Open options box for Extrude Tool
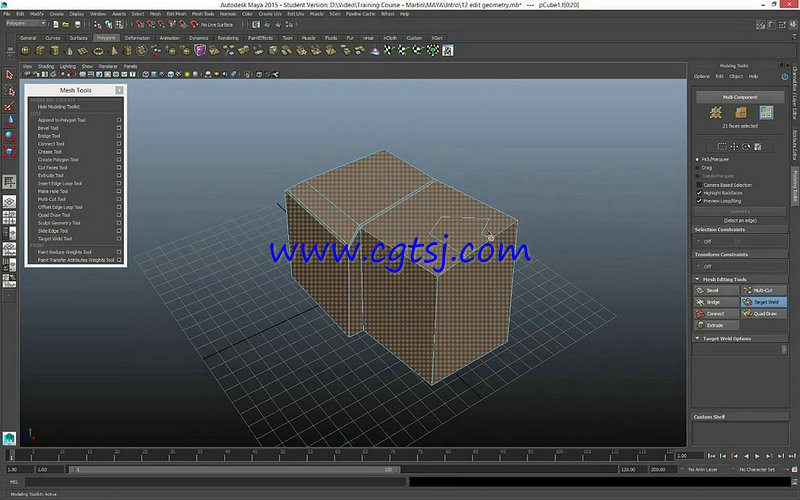 tap(119, 176)
